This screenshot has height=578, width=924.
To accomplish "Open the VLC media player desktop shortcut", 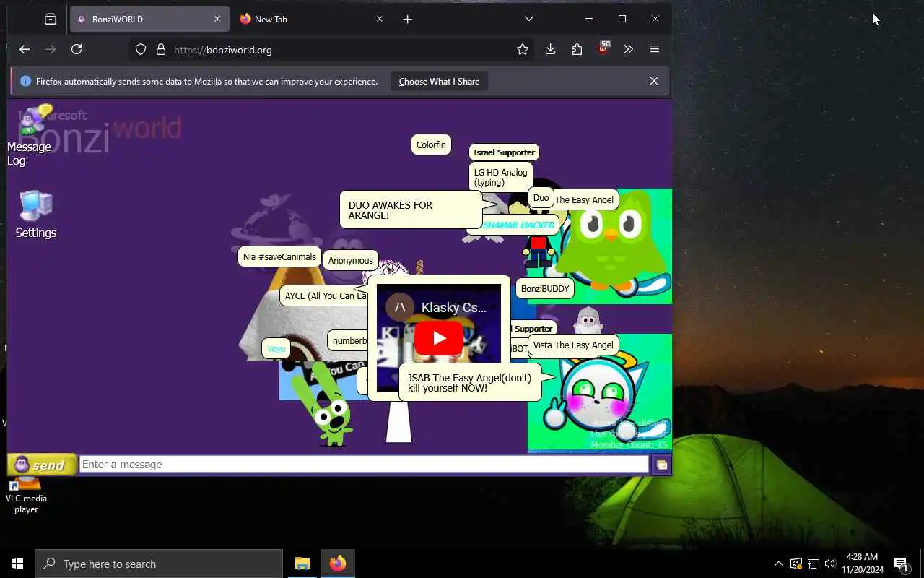I will (x=26, y=494).
